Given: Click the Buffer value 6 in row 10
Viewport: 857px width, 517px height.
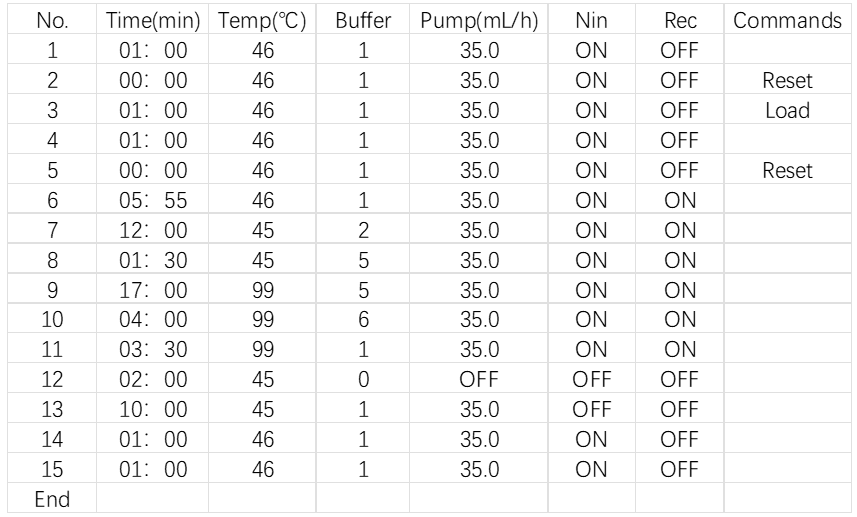Looking at the screenshot, I should point(363,321).
